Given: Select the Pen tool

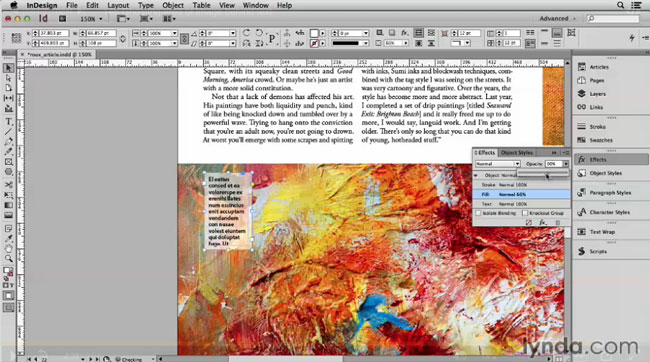Looking at the screenshot, I should click(8, 142).
